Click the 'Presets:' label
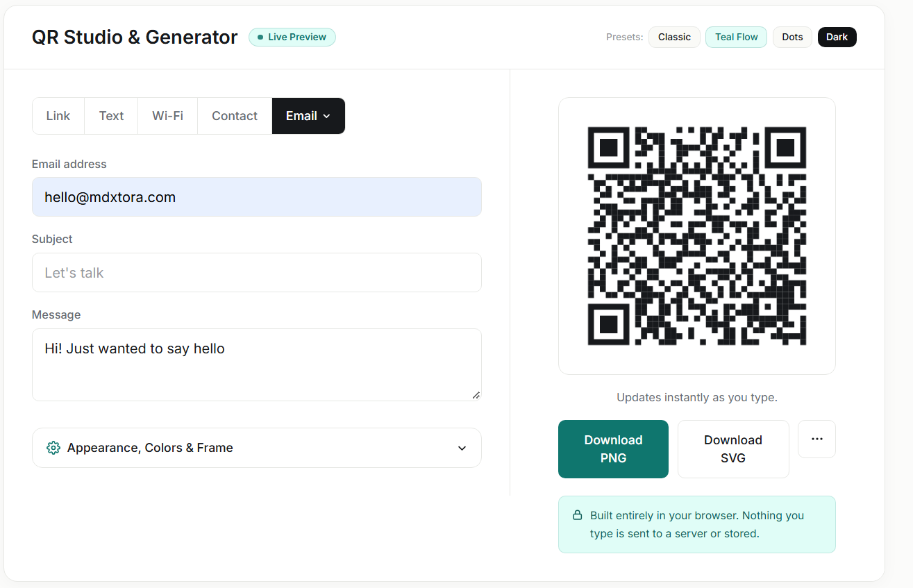This screenshot has height=588, width=913. (x=625, y=37)
